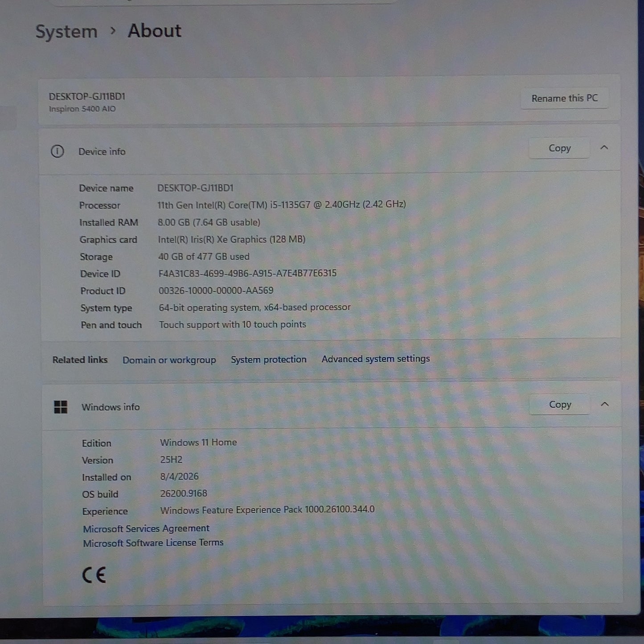Open the System protection link
Screen dimensions: 644x644
(269, 359)
